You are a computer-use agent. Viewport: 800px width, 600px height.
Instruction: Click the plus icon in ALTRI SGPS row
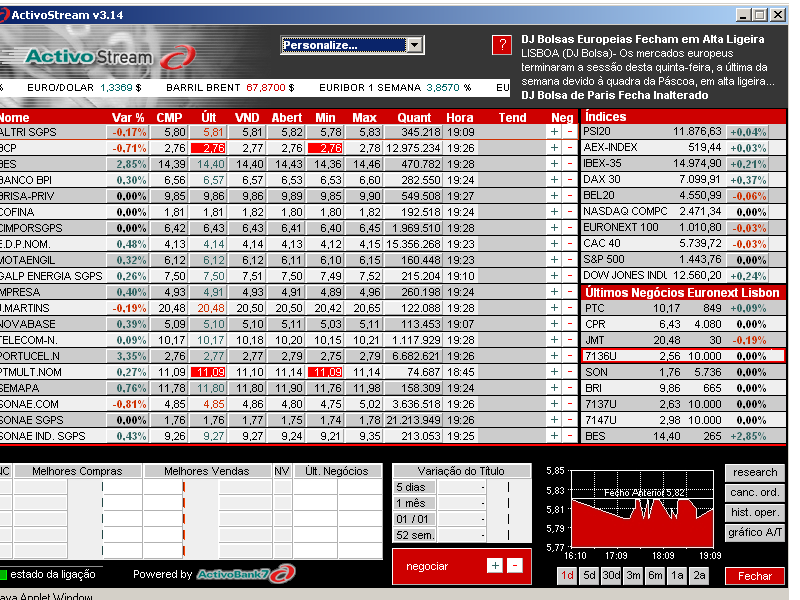coord(554,132)
